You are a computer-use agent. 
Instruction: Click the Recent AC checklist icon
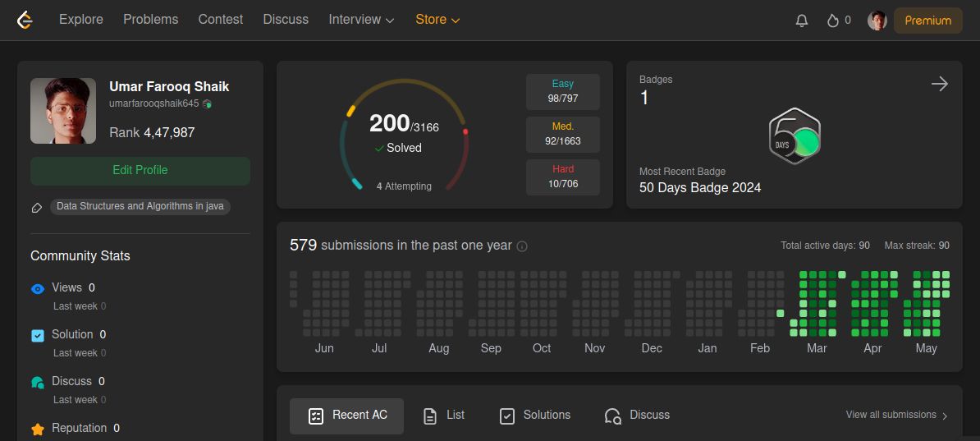pyautogui.click(x=316, y=416)
